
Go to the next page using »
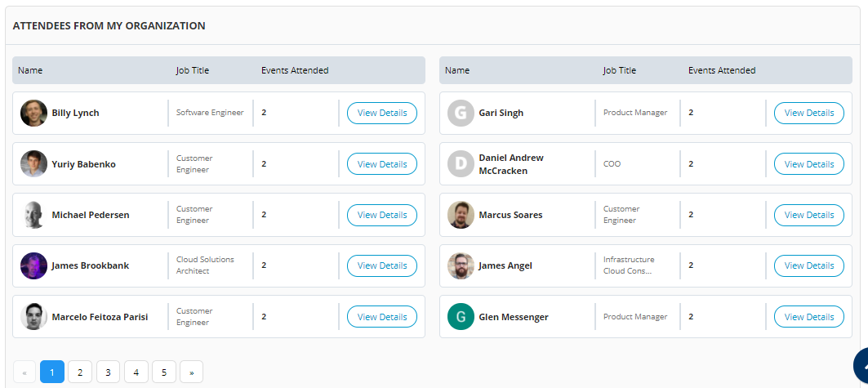(x=192, y=372)
